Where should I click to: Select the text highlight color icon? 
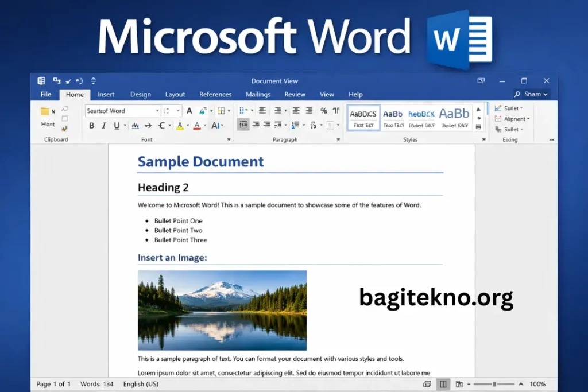(x=180, y=125)
